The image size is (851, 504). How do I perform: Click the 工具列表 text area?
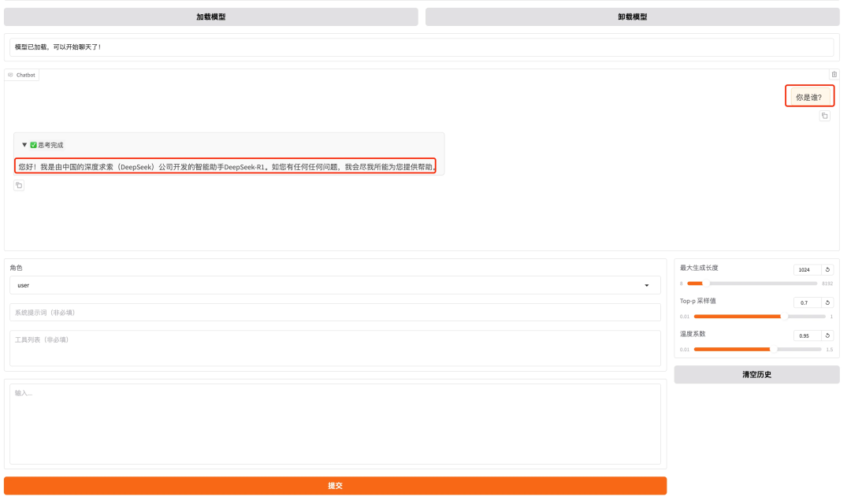click(x=335, y=348)
